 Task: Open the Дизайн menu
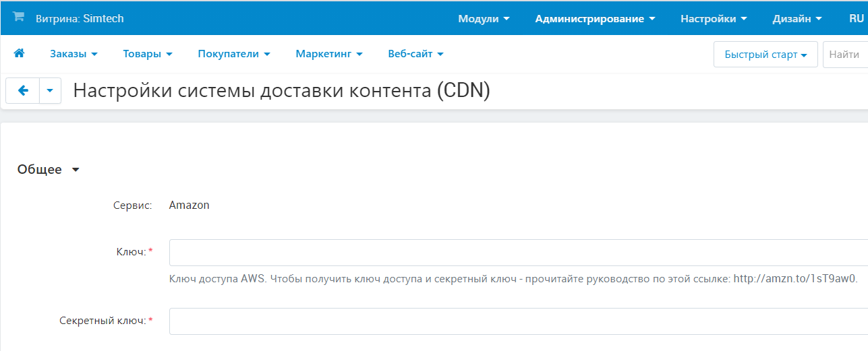pos(797,19)
